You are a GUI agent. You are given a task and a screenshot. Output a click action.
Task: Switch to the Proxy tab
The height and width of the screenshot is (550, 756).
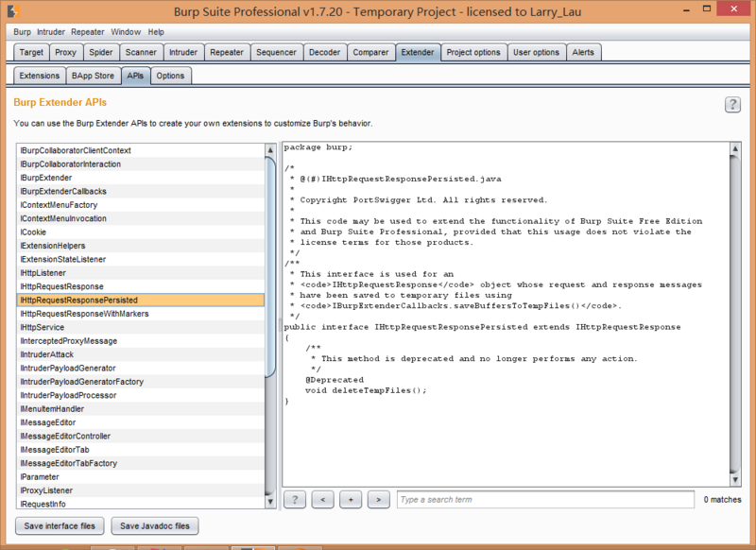(65, 52)
